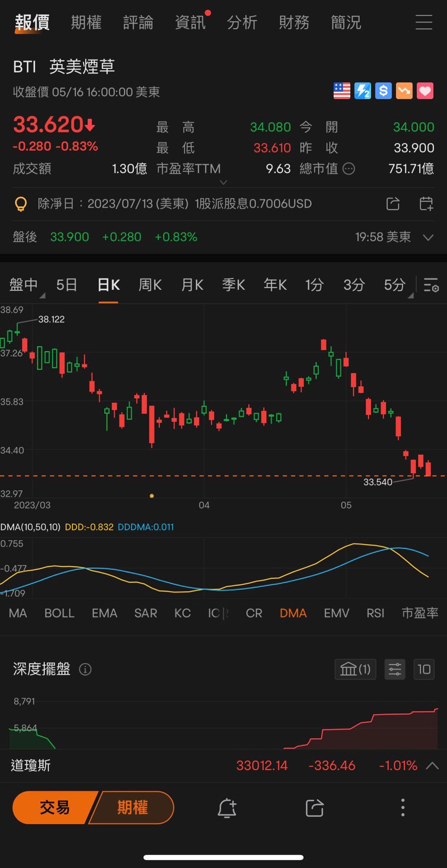Image resolution: width=447 pixels, height=868 pixels.
Task: Open the exchange selector (1) button
Action: coord(355,669)
